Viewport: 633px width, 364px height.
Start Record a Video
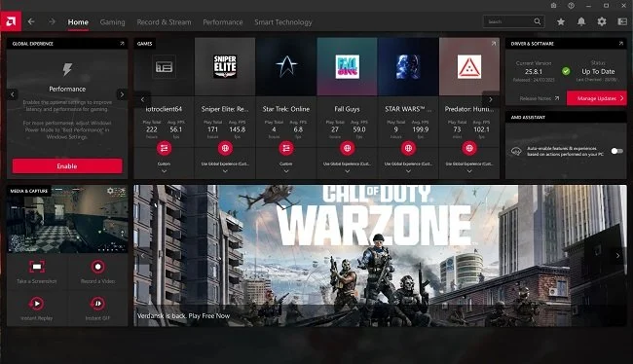coord(97,272)
